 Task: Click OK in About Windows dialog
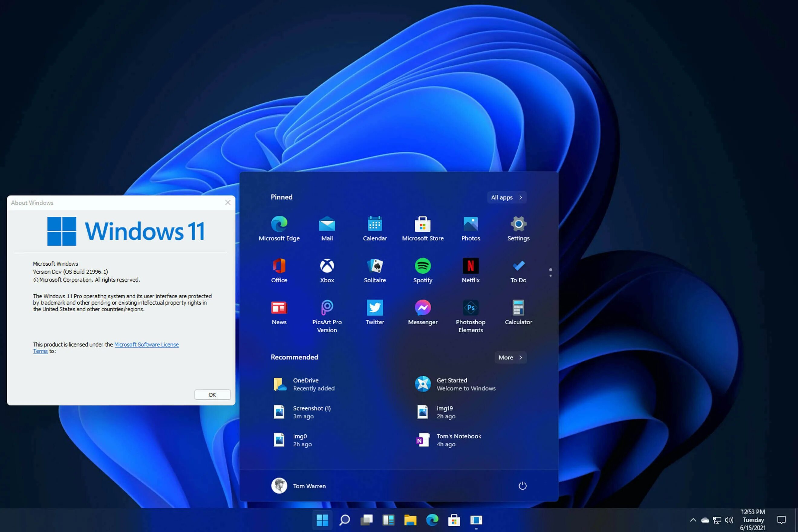click(212, 394)
